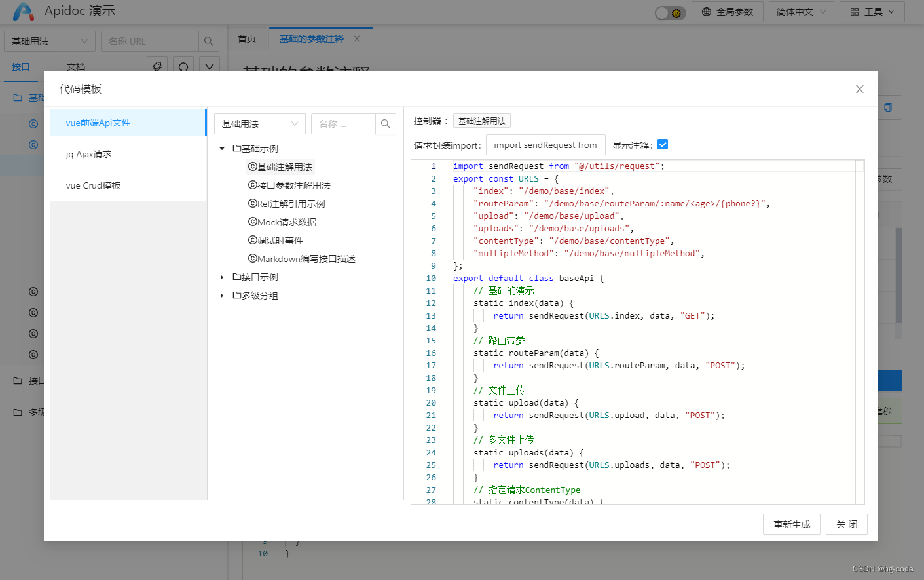Focus the 名称 URL search box
Viewport: 924px width, 580px height.
(150, 41)
